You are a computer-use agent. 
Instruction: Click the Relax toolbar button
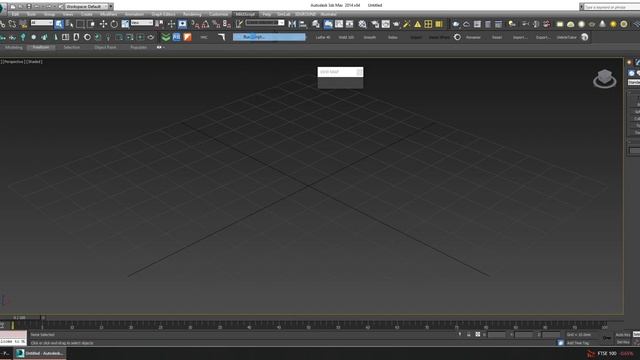coord(393,37)
